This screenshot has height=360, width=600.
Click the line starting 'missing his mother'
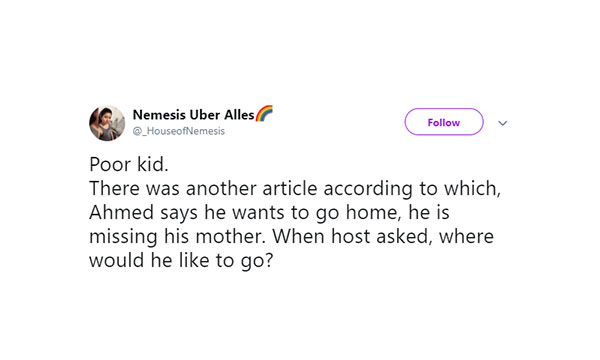pos(291,236)
